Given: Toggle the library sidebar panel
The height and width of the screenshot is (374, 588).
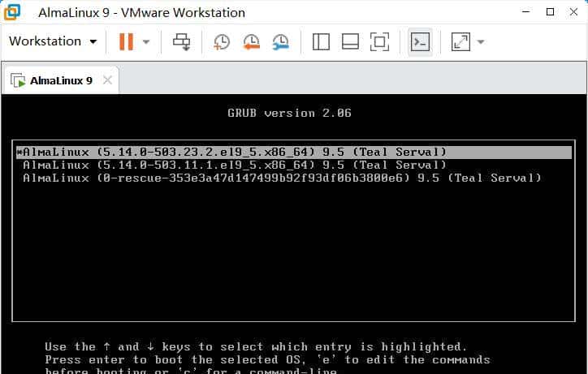Looking at the screenshot, I should (x=321, y=41).
